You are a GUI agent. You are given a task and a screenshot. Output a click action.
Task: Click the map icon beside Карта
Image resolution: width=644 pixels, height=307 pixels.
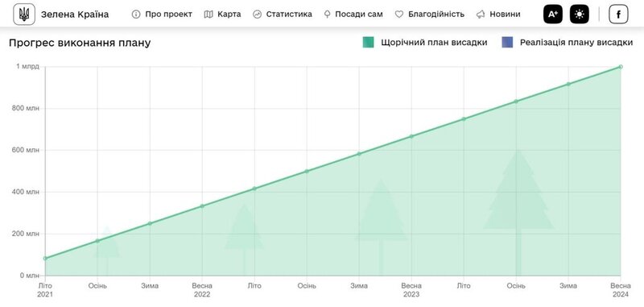point(208,15)
